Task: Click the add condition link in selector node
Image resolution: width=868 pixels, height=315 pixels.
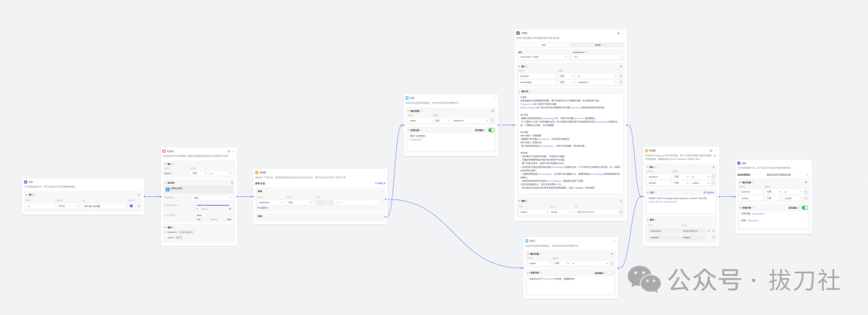Action: pos(263,208)
